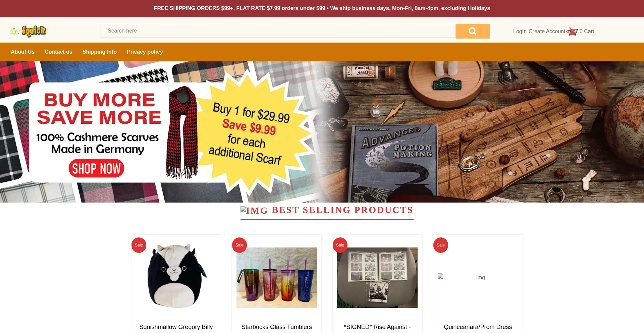
Task: Open the Privacy policy page
Action: [x=145, y=52]
